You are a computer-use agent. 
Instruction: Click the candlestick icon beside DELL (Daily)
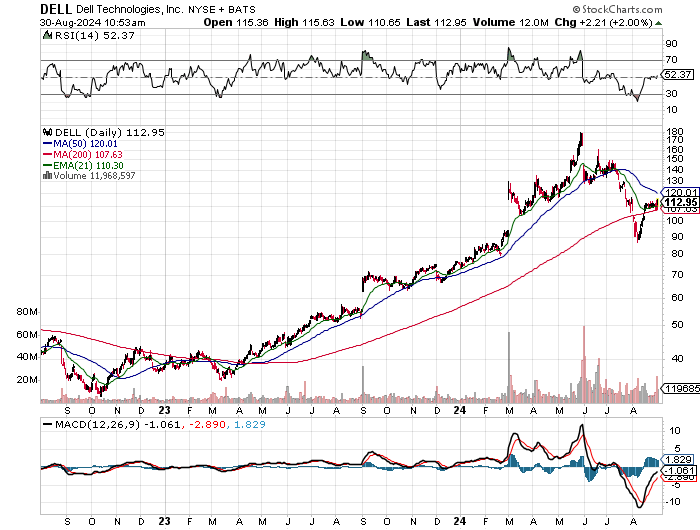[47, 133]
